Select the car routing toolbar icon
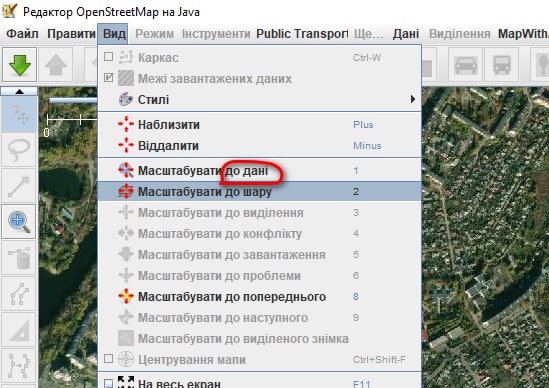549x388 pixels. tap(466, 65)
